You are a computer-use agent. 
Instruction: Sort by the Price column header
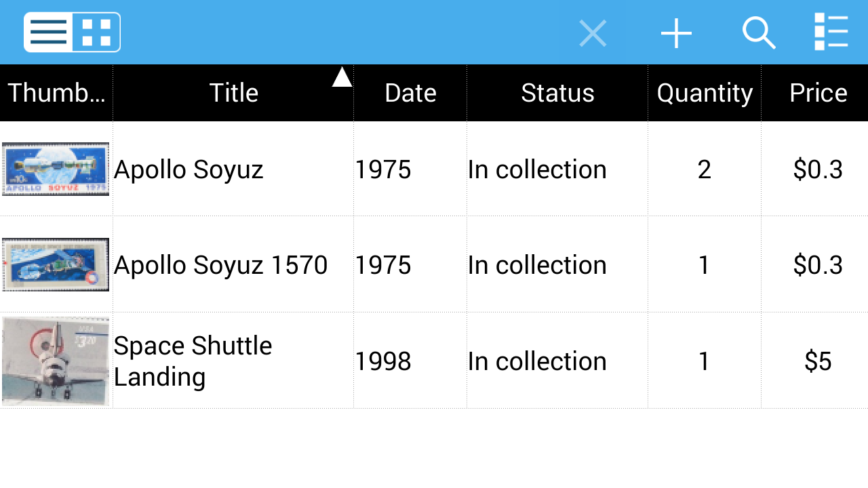point(818,93)
